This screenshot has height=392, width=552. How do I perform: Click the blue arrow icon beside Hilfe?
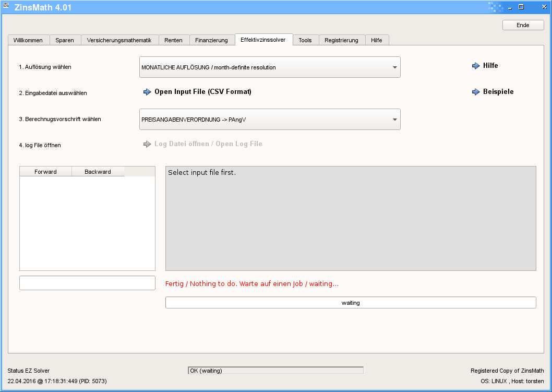(x=475, y=66)
